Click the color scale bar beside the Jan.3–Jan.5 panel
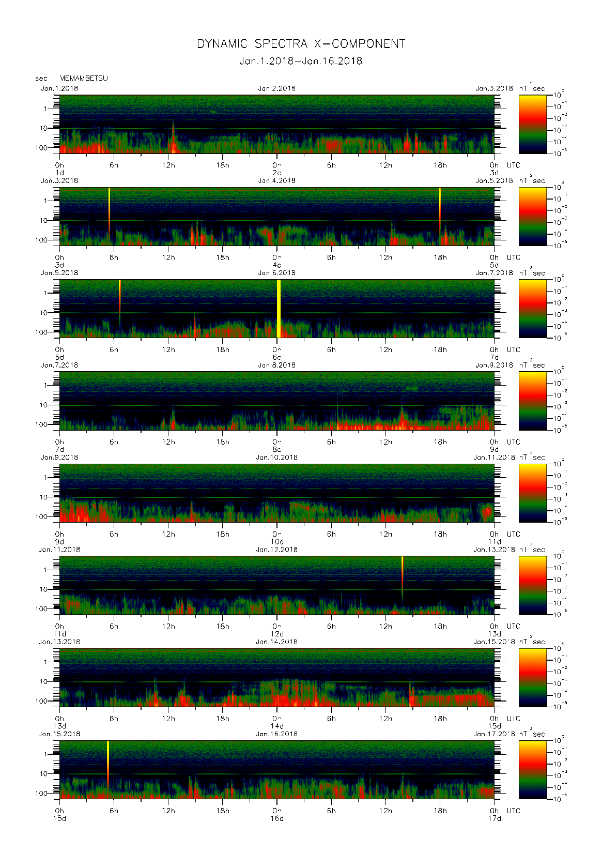This screenshot has width=602, height=868. pos(533,217)
